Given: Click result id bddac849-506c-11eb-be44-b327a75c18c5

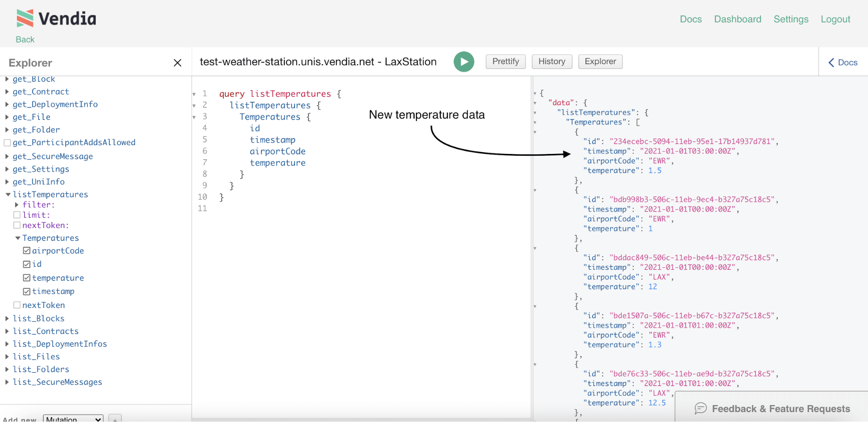Looking at the screenshot, I should (x=692, y=258).
